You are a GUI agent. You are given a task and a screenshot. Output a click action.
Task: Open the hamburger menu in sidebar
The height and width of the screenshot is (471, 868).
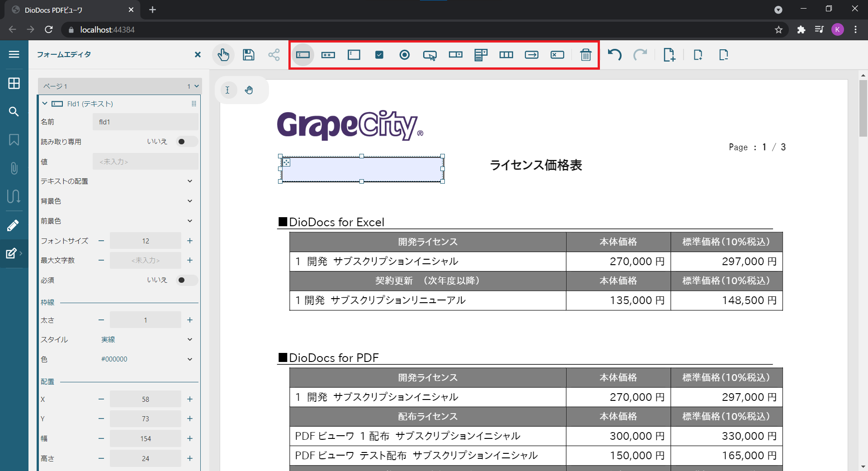(14, 54)
